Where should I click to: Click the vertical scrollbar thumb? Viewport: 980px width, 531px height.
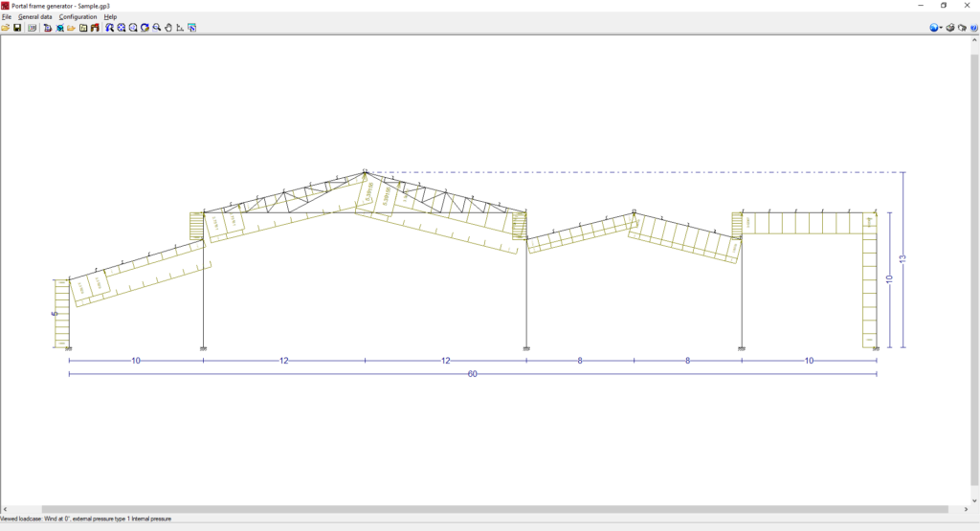click(x=974, y=270)
